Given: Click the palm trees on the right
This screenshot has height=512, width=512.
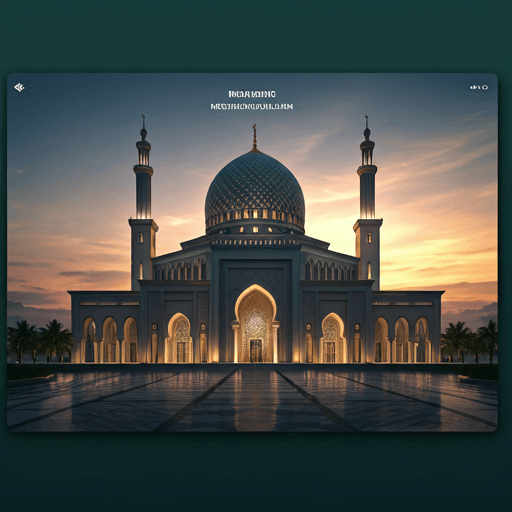Looking at the screenshot, I should click(469, 341).
